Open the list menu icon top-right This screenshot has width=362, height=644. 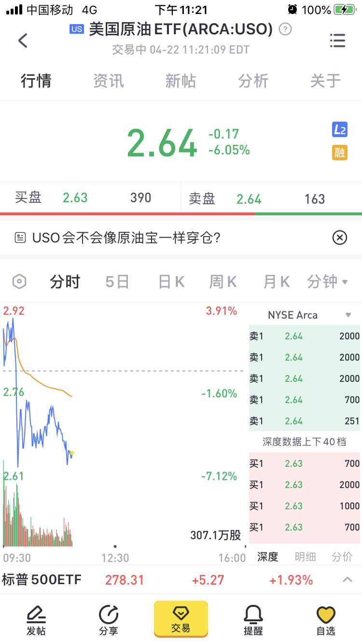click(337, 41)
